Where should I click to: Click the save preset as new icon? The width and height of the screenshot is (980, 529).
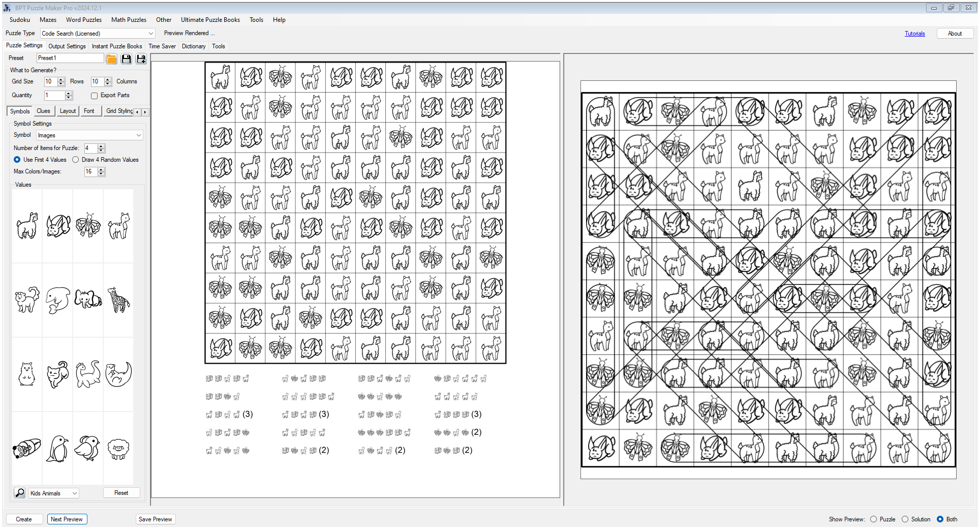coord(141,58)
